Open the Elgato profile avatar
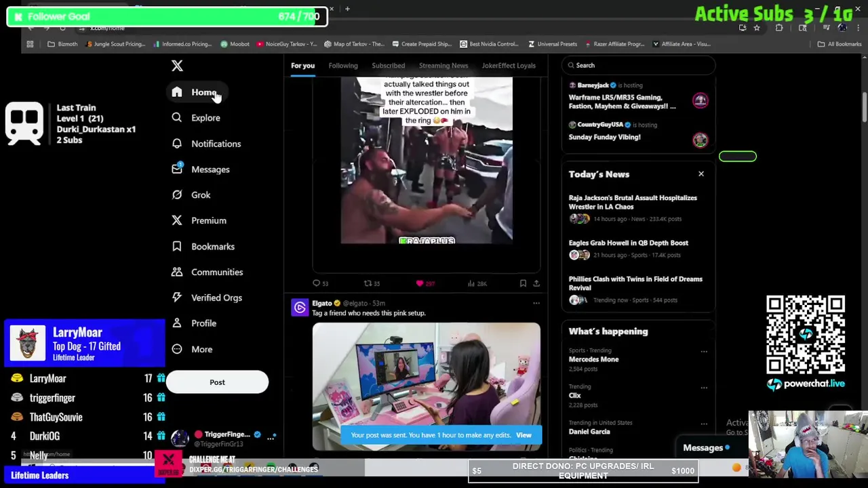This screenshot has height=488, width=868. [x=300, y=308]
